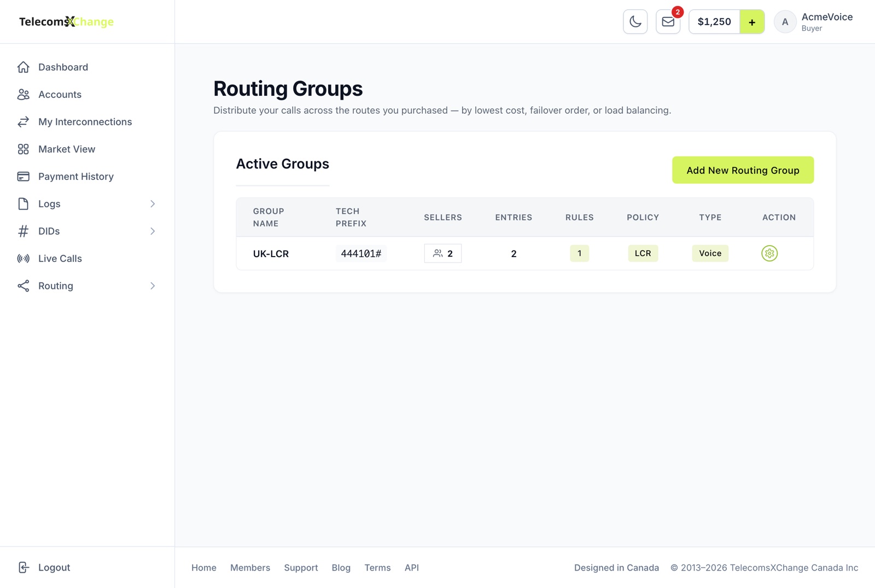875x588 pixels.
Task: Open the Blog footer link
Action: (x=341, y=568)
